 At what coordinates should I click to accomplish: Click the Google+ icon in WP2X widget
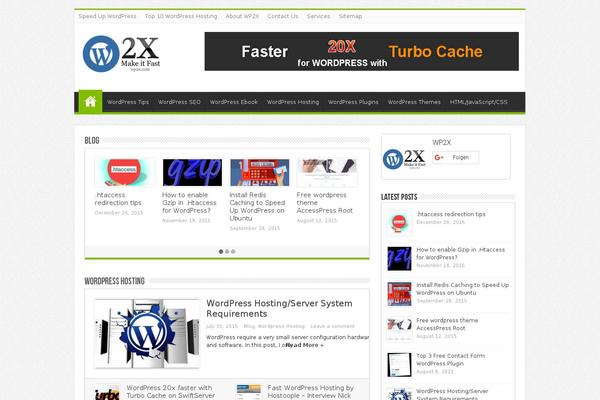coord(439,157)
